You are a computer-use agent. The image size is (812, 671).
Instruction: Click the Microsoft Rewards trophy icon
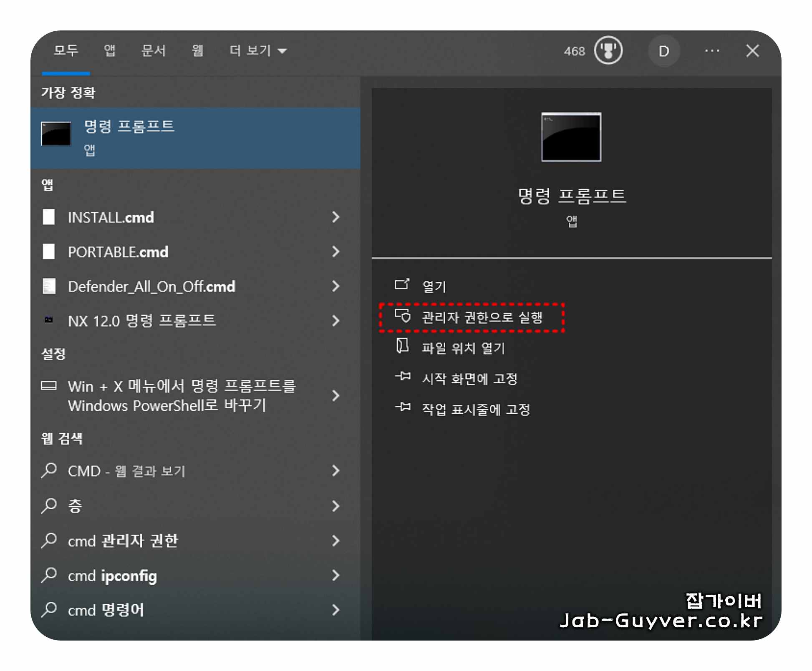(x=608, y=51)
